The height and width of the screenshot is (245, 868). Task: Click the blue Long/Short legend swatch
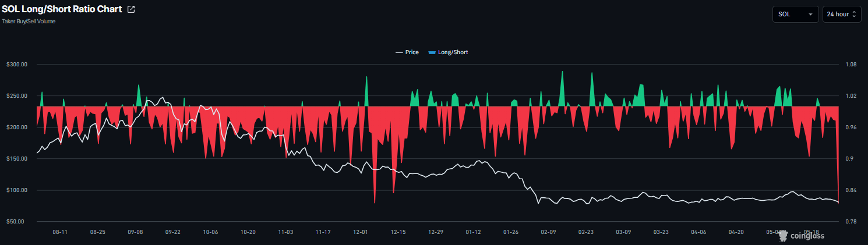[x=432, y=52]
